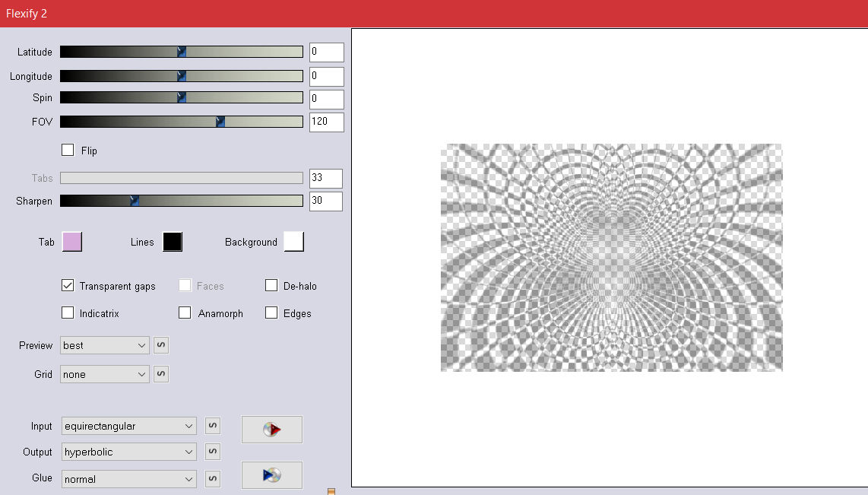Screen dimensions: 868x495
Task: Uncheck Transparent gaps option
Action: [x=68, y=286]
